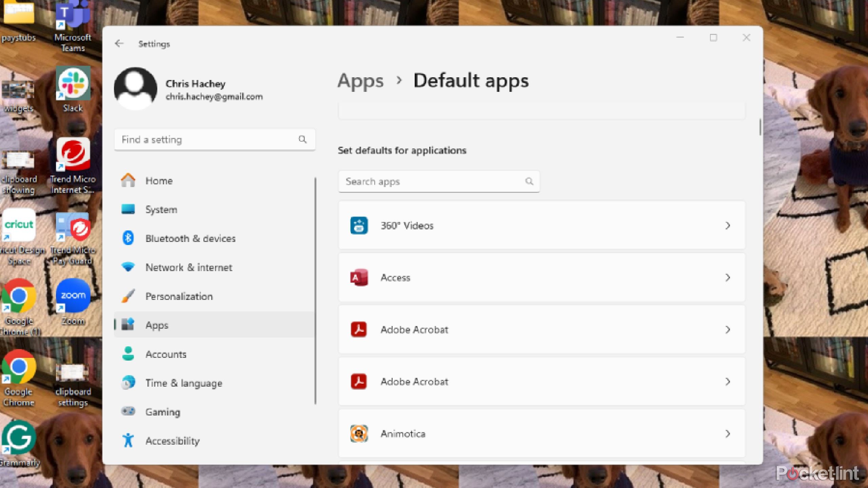Open Personalization section

tap(214, 296)
